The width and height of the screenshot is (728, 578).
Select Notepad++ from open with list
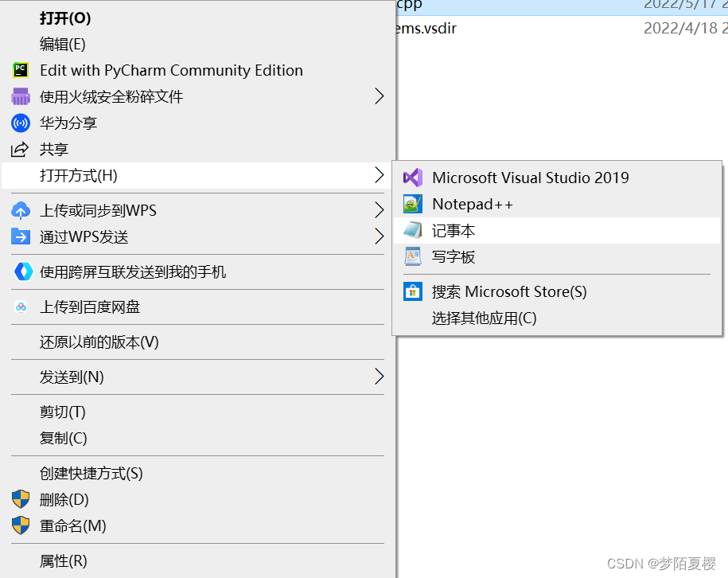[x=471, y=204]
